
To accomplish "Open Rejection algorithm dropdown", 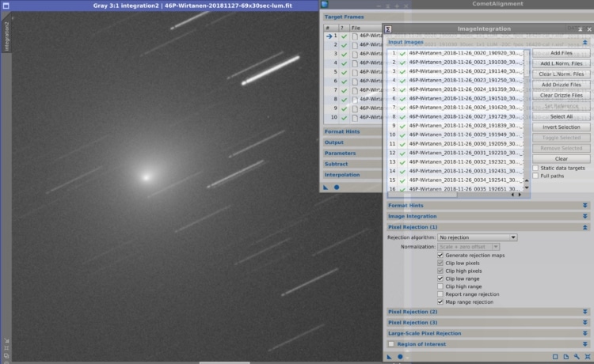I will [478, 237].
